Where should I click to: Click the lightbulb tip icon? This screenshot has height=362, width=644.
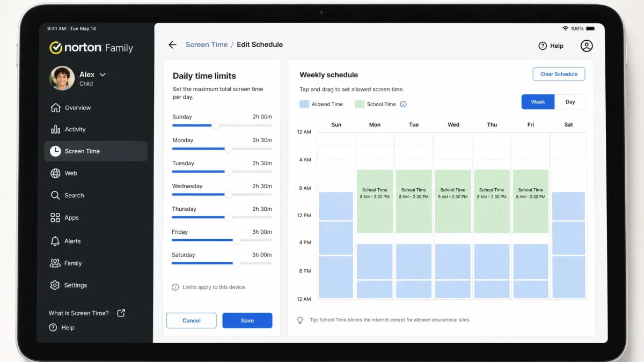[301, 320]
